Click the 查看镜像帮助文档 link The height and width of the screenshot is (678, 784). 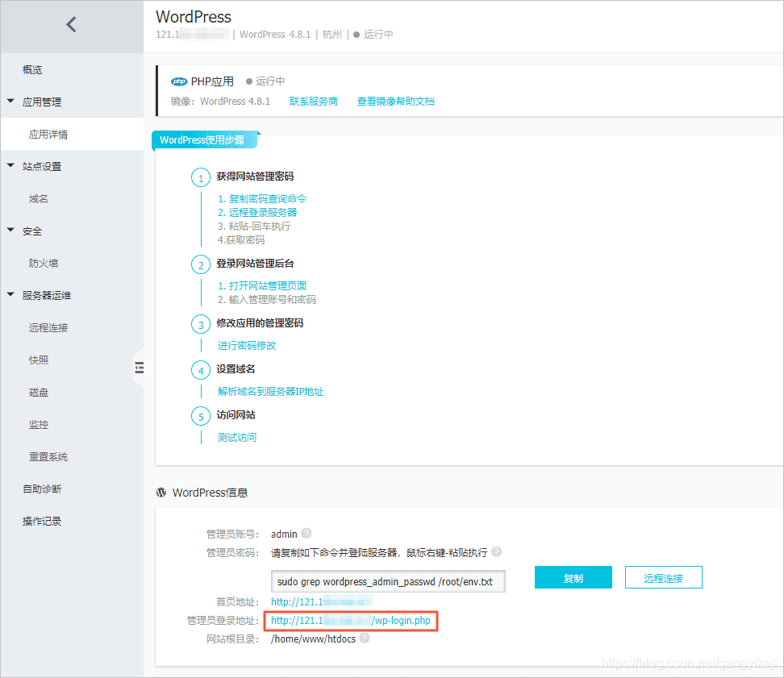pyautogui.click(x=395, y=102)
